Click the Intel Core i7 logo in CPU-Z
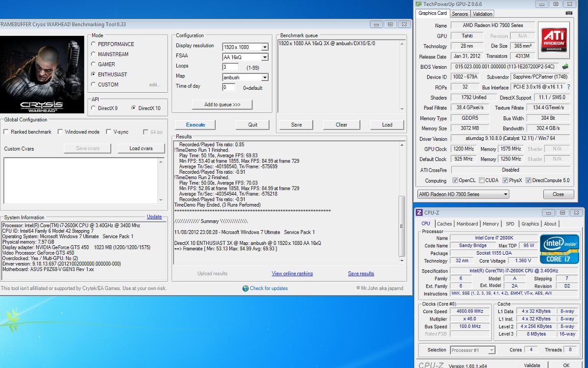 click(559, 249)
